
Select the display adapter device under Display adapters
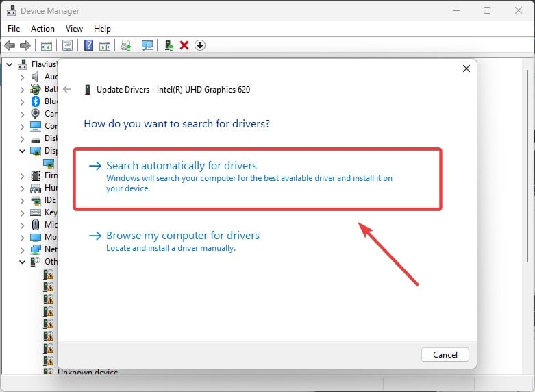tap(49, 163)
